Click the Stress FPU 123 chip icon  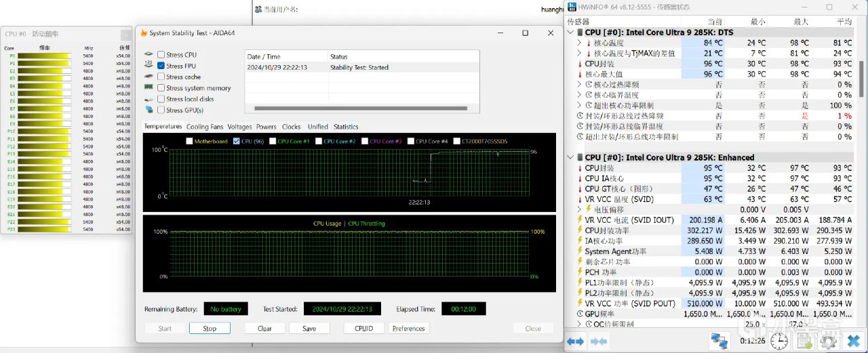149,66
